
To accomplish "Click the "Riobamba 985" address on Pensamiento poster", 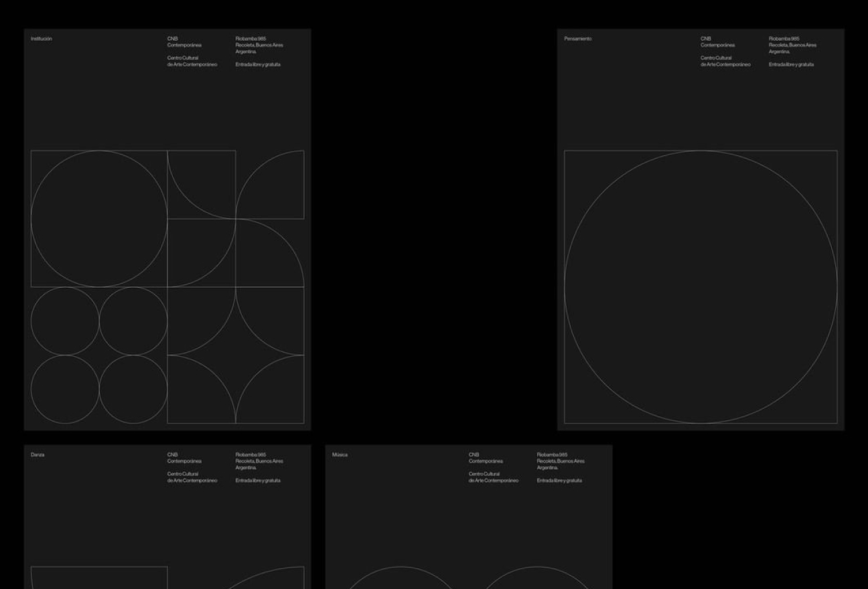I will tap(793, 45).
